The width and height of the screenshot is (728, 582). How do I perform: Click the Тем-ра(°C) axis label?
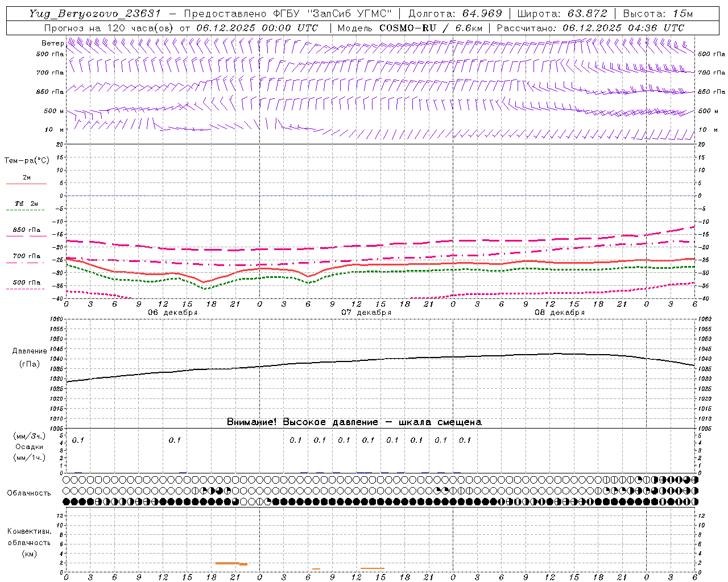click(x=27, y=161)
